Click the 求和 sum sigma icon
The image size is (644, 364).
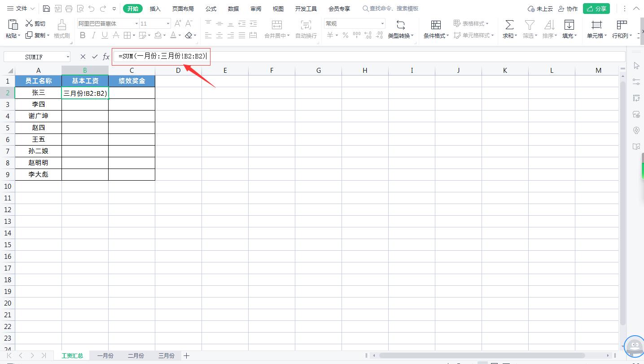click(x=509, y=25)
